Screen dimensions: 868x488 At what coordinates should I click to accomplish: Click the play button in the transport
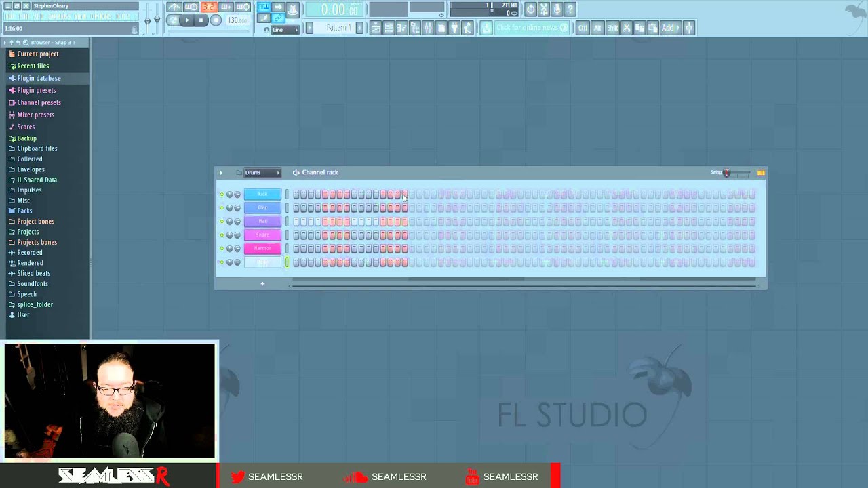point(186,20)
